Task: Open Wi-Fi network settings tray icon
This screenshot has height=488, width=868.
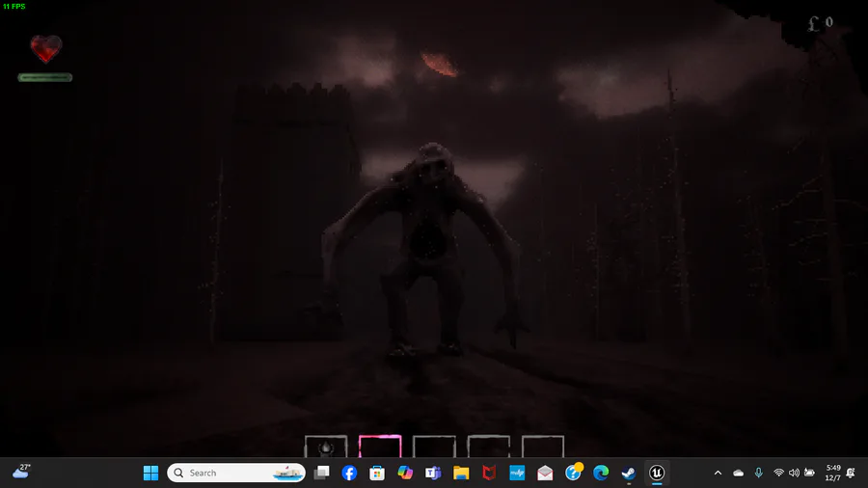Action: [x=779, y=474]
